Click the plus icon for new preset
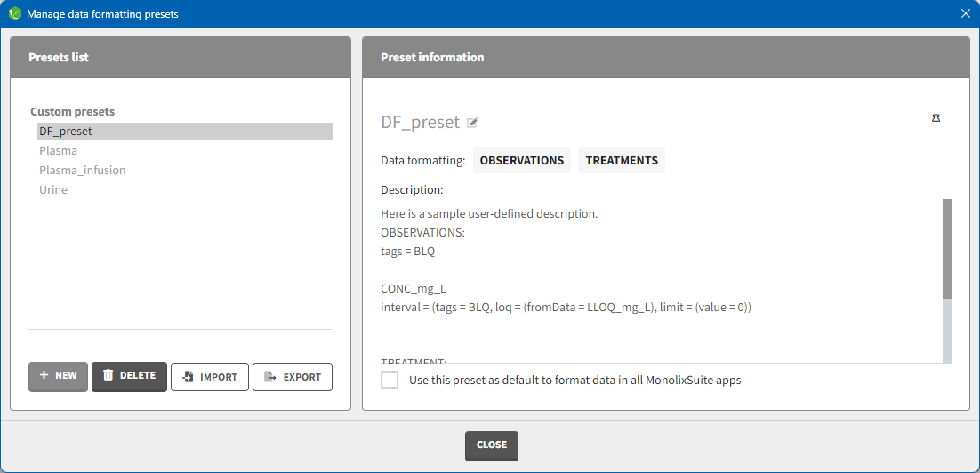The height and width of the screenshot is (473, 980). (x=44, y=376)
